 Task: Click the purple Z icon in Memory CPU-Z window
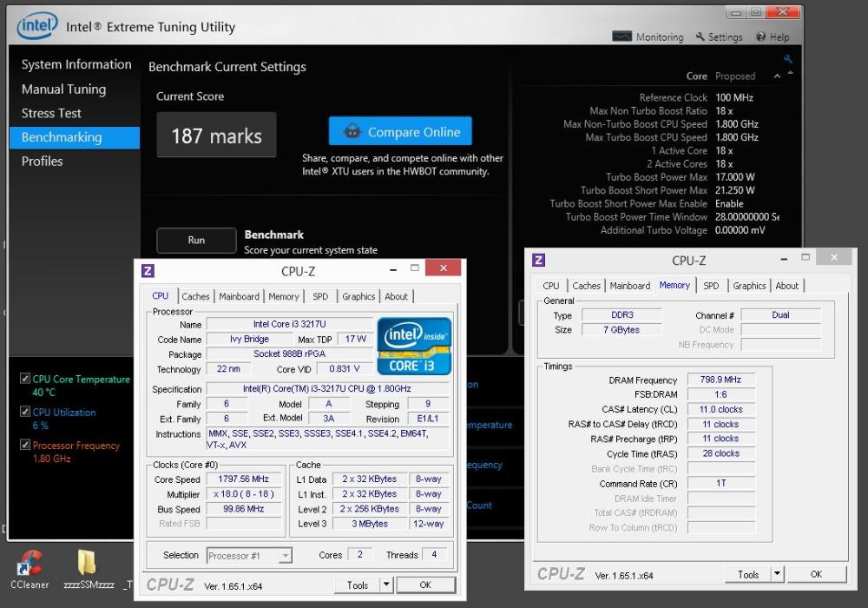[x=538, y=261]
